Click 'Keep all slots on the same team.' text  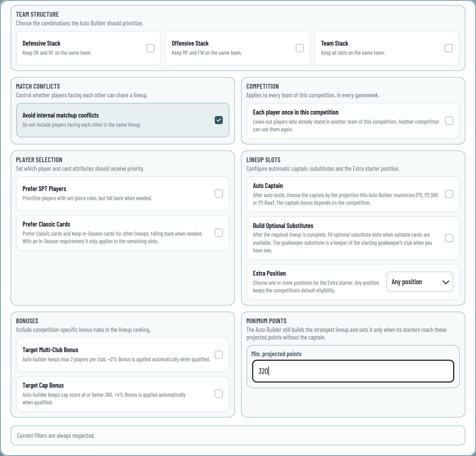(x=353, y=53)
